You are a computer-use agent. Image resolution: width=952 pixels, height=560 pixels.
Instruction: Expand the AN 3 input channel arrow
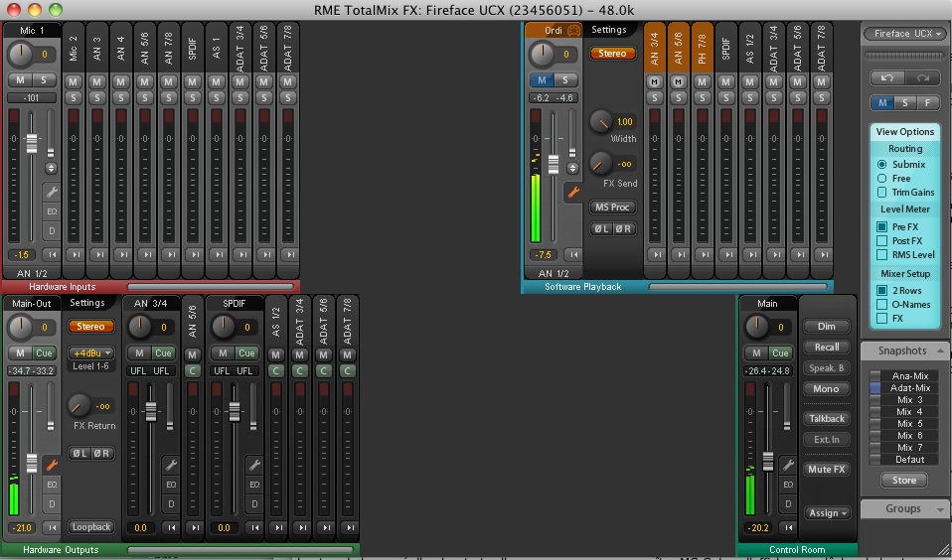click(99, 255)
